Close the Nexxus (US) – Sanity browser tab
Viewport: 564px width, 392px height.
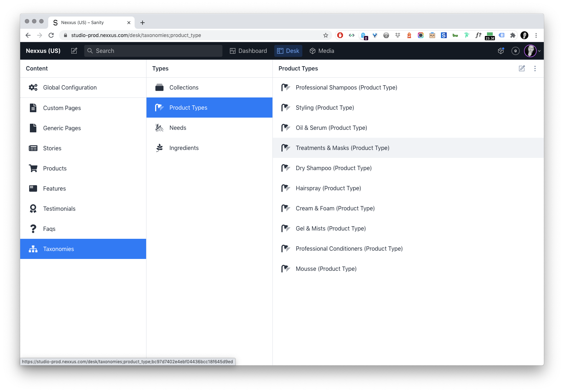coord(129,23)
